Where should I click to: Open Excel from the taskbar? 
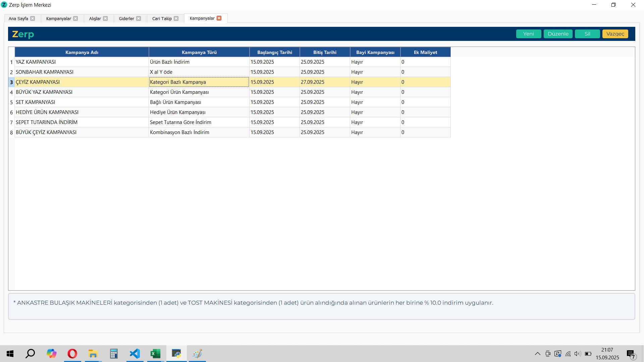155,354
